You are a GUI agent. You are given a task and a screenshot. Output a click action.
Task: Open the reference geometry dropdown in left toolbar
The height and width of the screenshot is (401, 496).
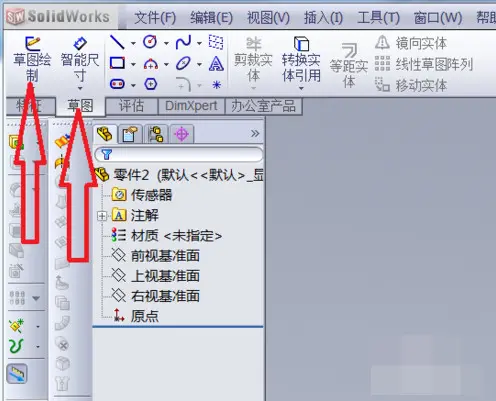coord(38,326)
